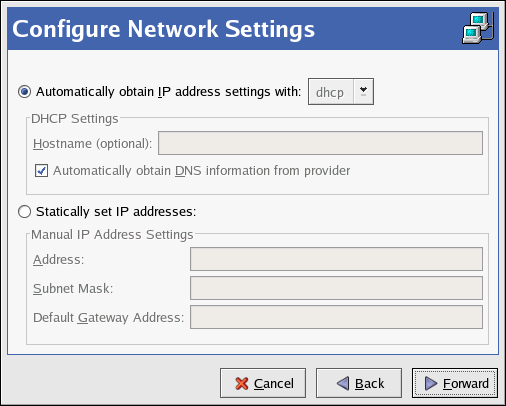Screen dimensions: 506x406
Task: Click the Configure Network Settings title
Action: [163, 29]
